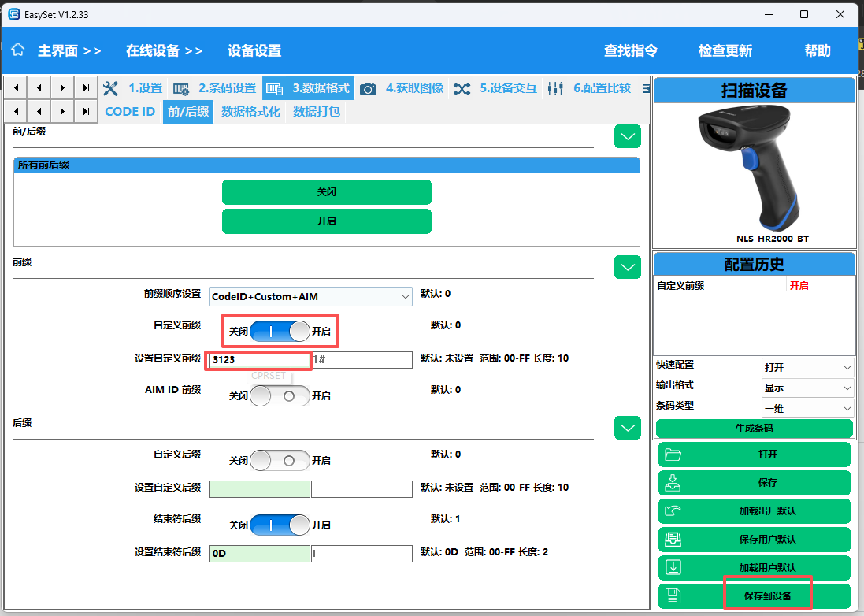Click the barcode icon for 2.条码设置
864x616 pixels.
181,88
